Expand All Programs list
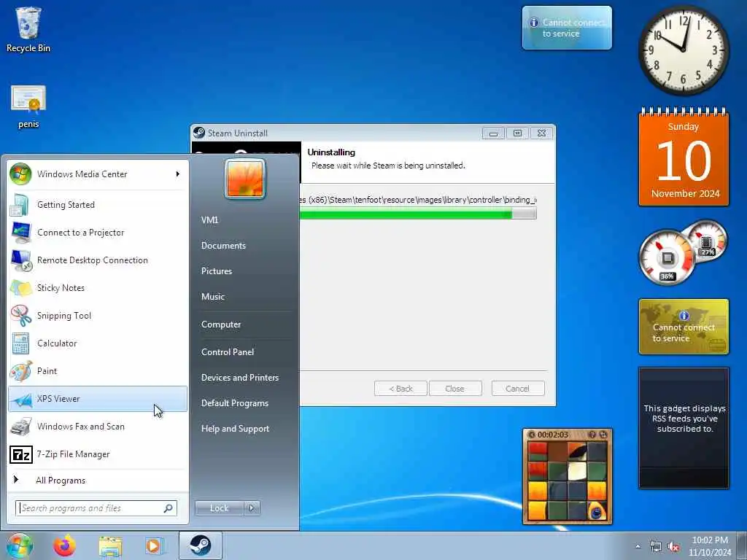The width and height of the screenshot is (747, 560). click(x=98, y=480)
